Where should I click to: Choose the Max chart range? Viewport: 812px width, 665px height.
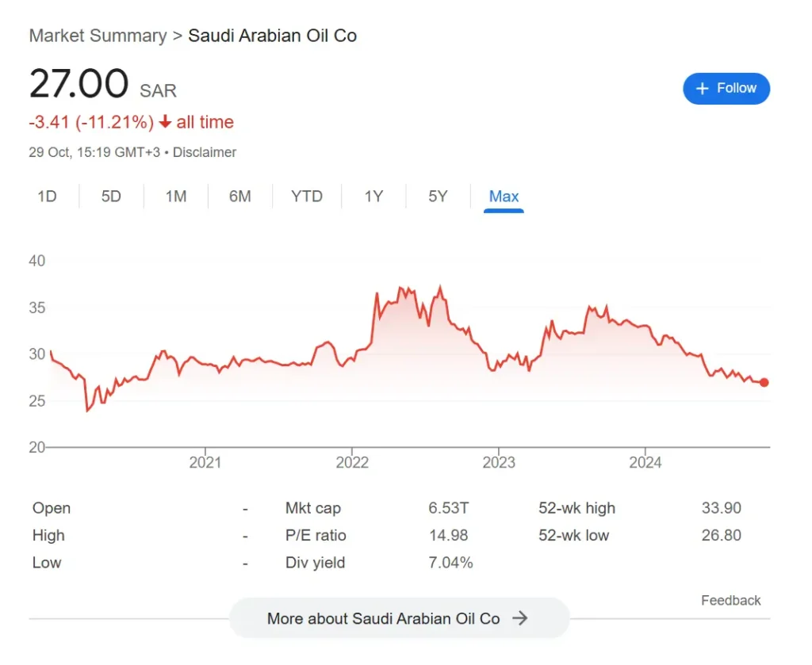pyautogui.click(x=504, y=197)
